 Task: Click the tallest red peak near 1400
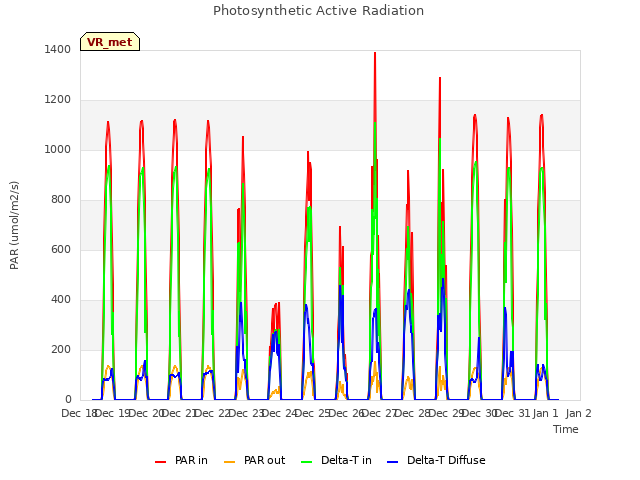(375, 53)
